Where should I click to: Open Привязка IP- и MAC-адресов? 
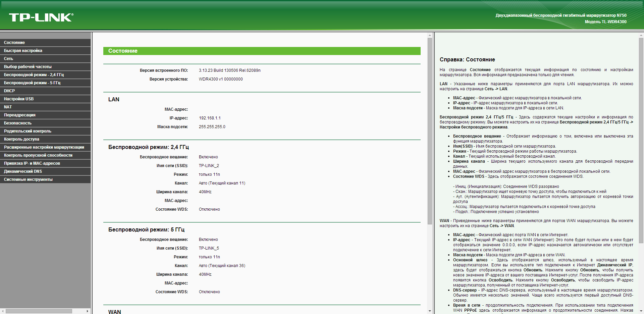click(45, 163)
